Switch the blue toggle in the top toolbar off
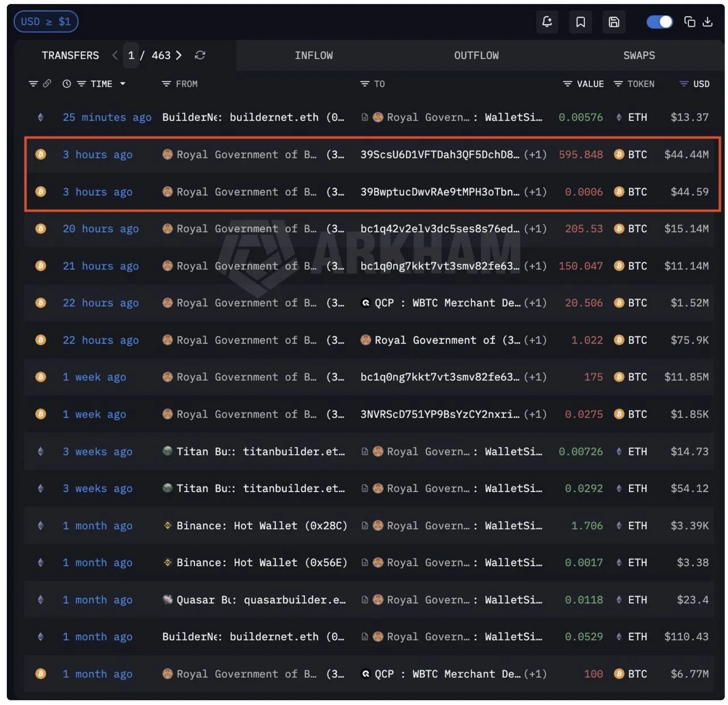The image size is (728, 705). 659,22
